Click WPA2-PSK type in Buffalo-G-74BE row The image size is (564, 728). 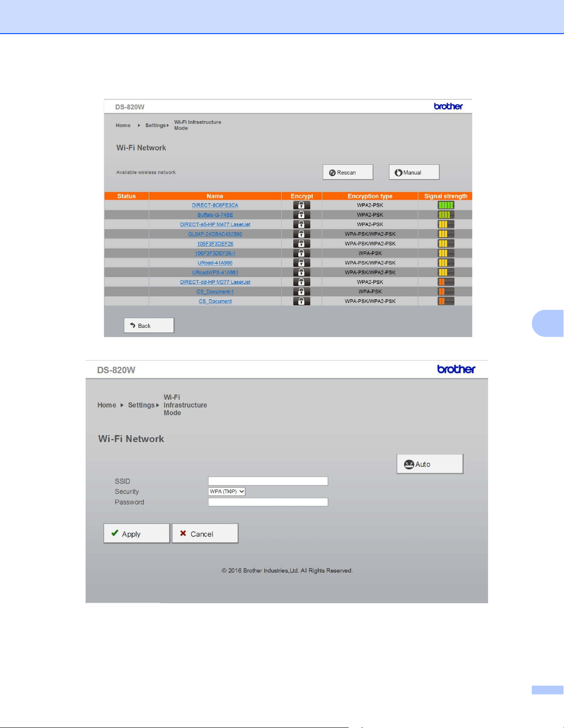click(370, 215)
